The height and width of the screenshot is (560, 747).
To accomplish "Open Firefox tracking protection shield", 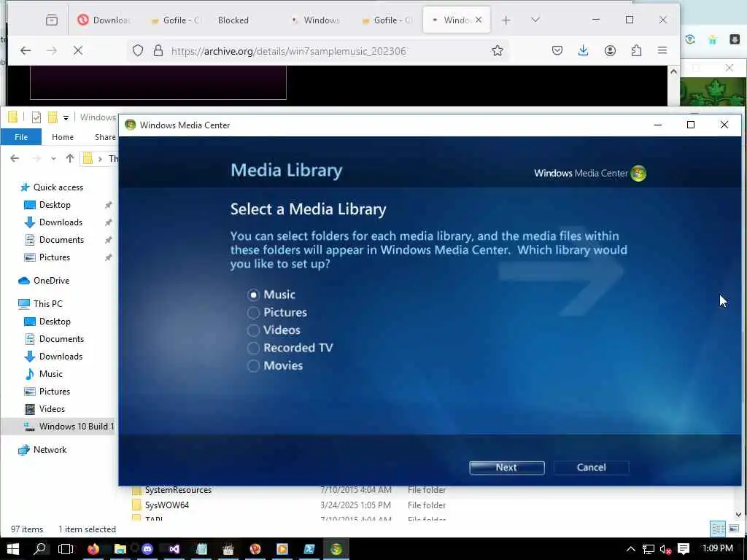I will pos(138,50).
